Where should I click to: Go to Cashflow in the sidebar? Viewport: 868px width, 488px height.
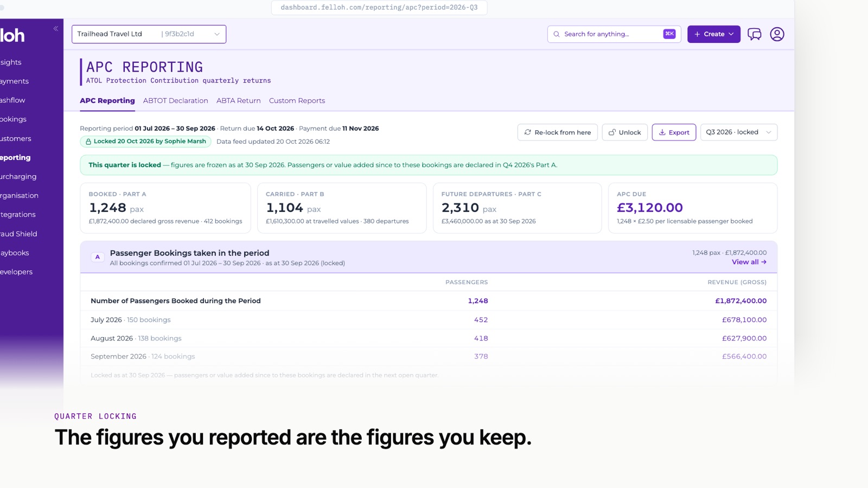point(13,100)
